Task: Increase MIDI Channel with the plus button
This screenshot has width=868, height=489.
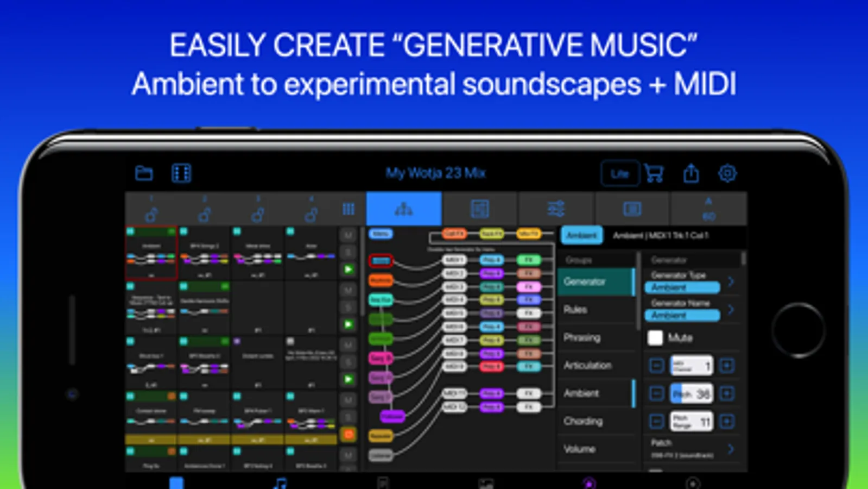Action: (x=727, y=366)
